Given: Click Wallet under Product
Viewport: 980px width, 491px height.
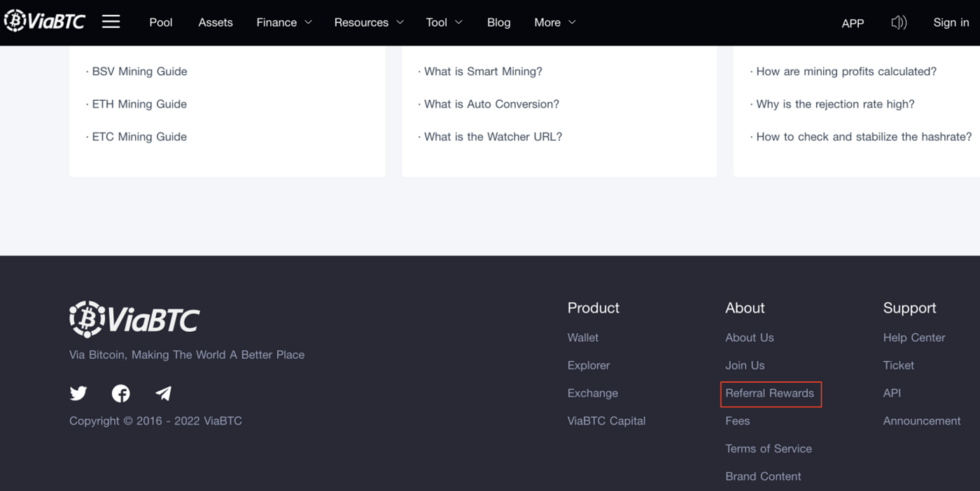Looking at the screenshot, I should (583, 338).
